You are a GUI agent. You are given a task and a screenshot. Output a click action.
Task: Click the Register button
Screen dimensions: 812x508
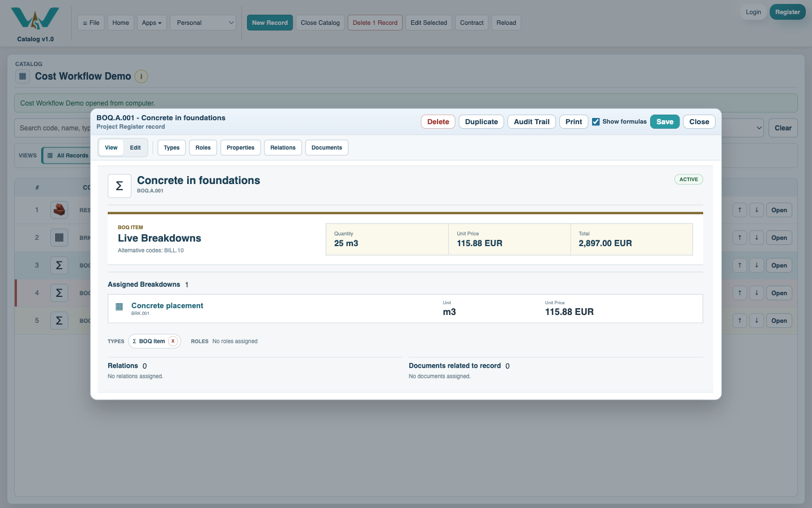788,12
